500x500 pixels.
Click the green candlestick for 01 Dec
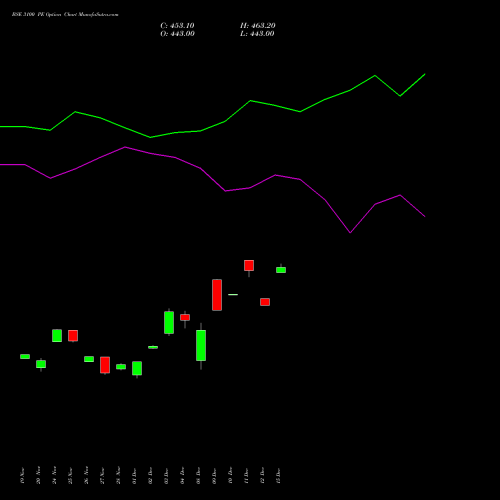point(137,368)
